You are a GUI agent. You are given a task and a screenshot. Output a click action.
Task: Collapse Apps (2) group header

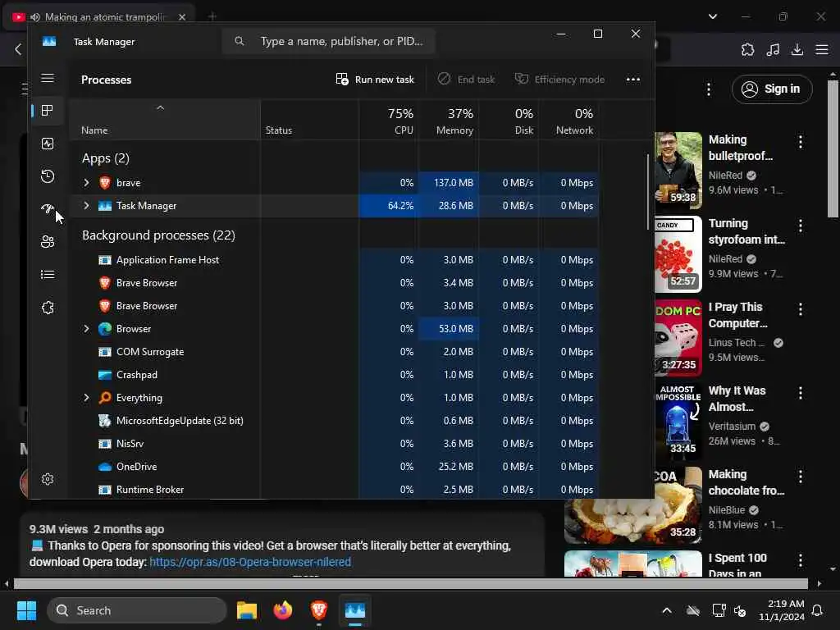[106, 158]
